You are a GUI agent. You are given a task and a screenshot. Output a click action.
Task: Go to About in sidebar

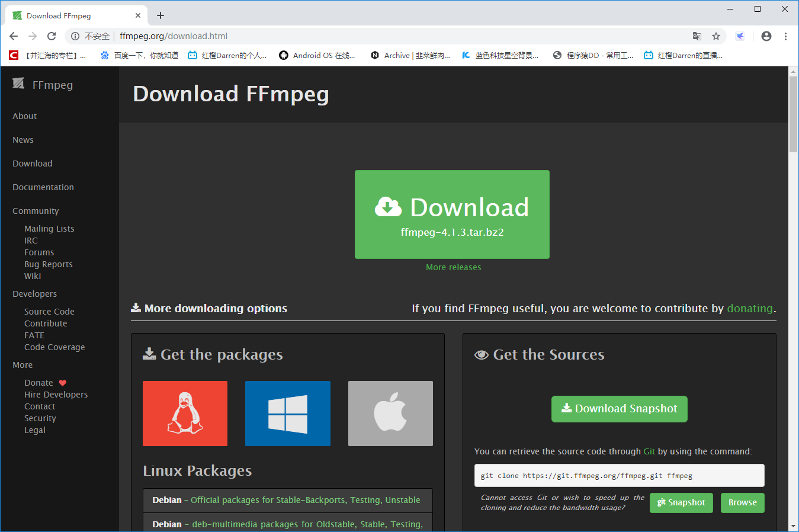(24, 116)
